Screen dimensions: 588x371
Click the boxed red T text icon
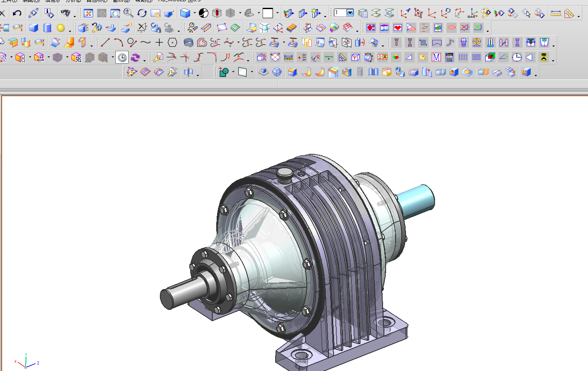point(355,57)
